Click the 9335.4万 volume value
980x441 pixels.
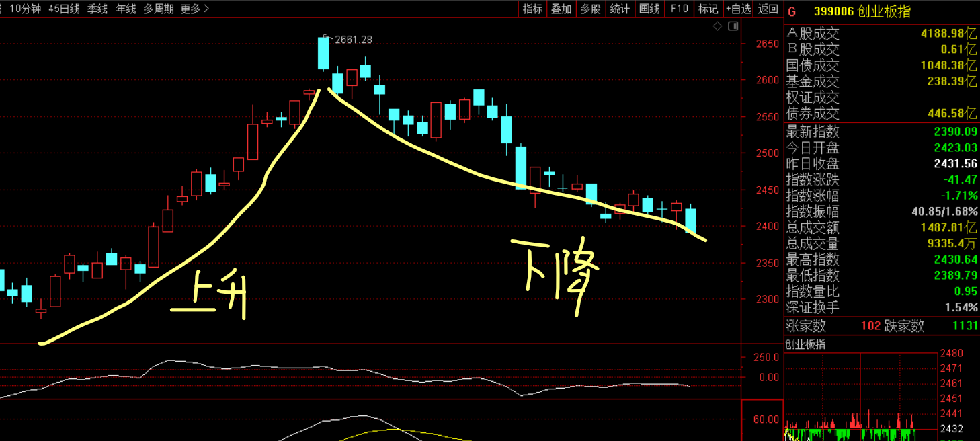(x=952, y=243)
